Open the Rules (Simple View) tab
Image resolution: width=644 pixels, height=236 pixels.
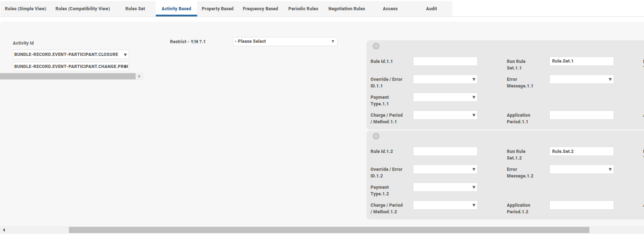pyautogui.click(x=26, y=9)
